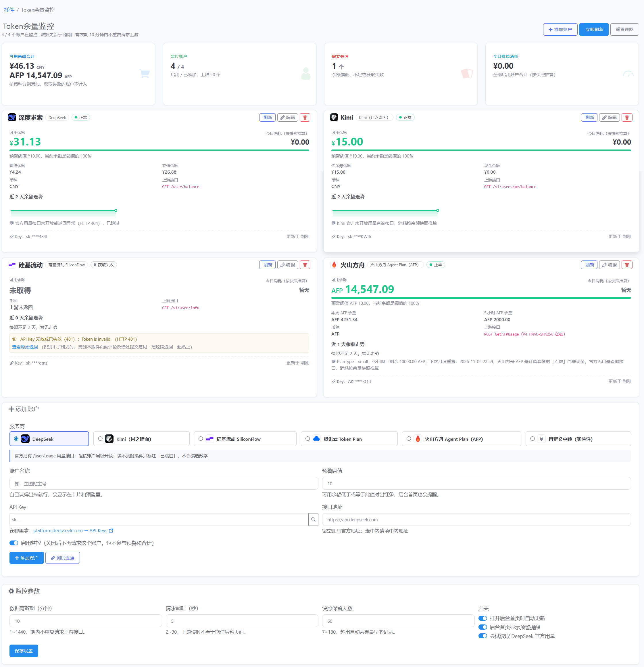This screenshot has width=644, height=667.
Task: Click trash icon on 硅基流动 card
Action: pyautogui.click(x=305, y=265)
